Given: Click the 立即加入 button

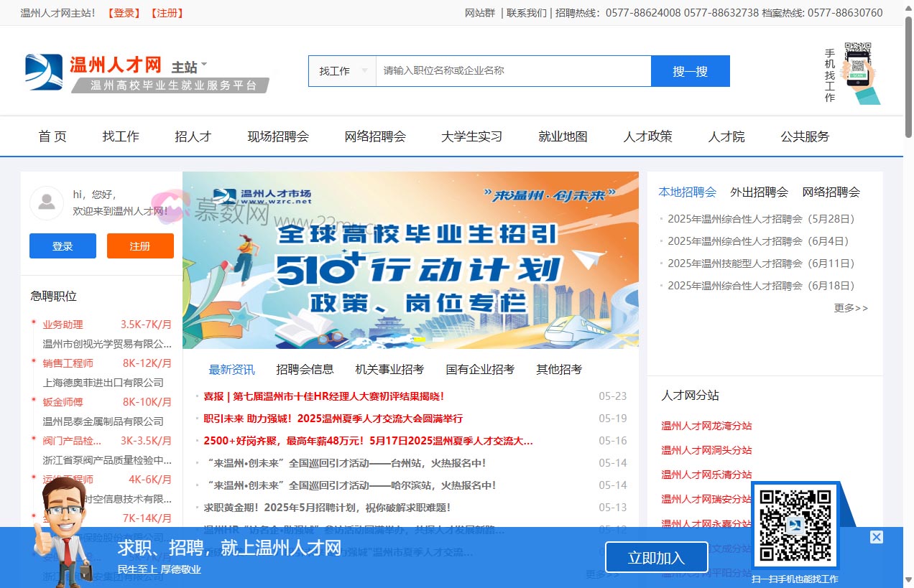Looking at the screenshot, I should tap(656, 557).
